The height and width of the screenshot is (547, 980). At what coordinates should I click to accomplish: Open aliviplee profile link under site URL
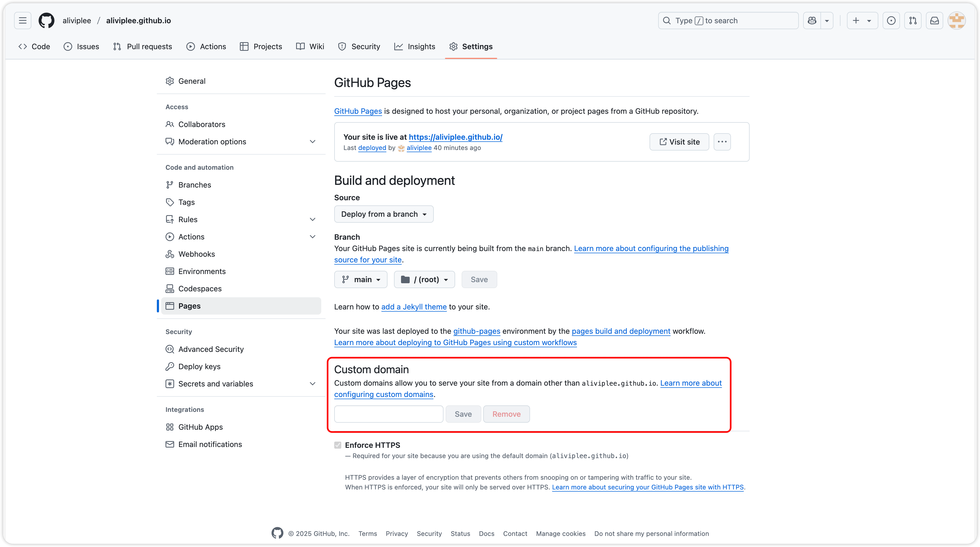(419, 148)
